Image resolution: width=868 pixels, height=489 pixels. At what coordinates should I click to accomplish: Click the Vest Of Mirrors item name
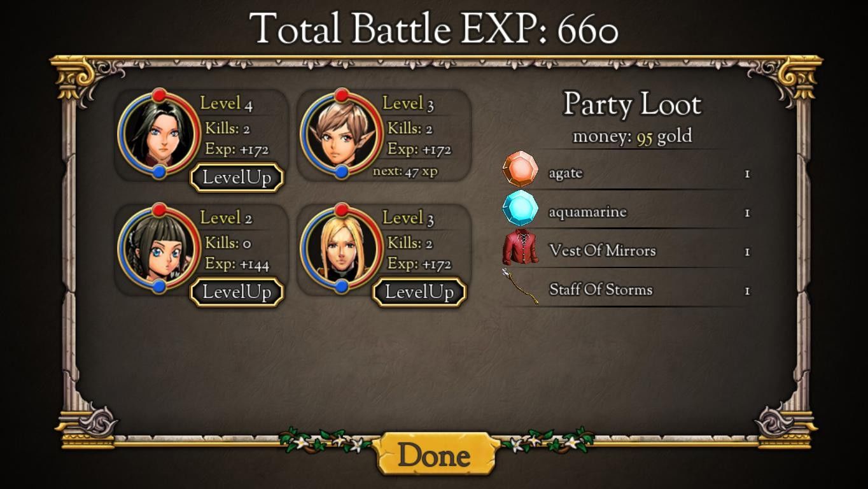coord(602,250)
